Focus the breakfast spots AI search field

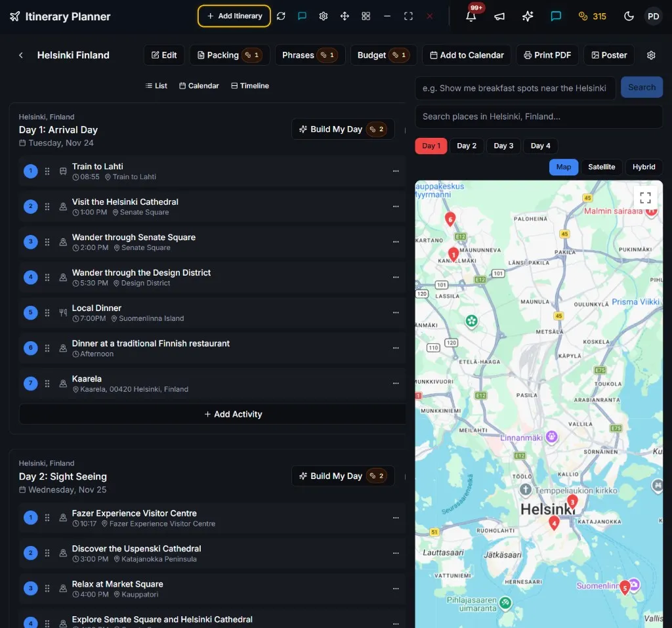(514, 88)
